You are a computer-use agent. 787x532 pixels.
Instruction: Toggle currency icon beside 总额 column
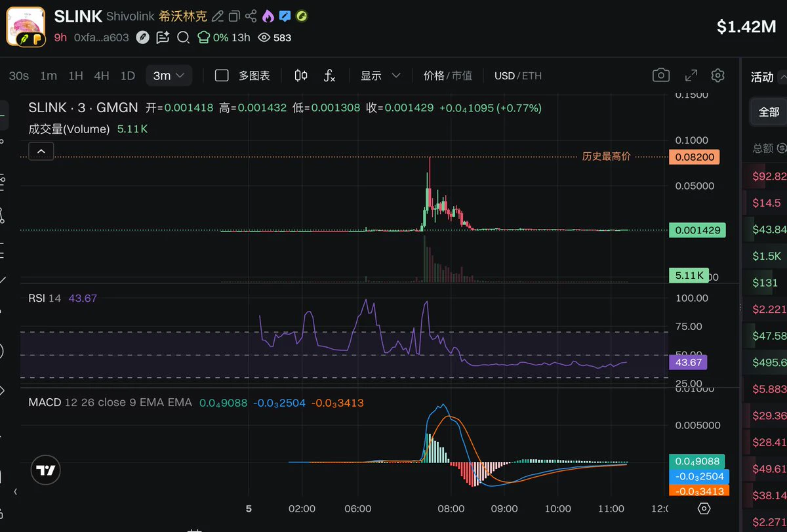[781, 149]
